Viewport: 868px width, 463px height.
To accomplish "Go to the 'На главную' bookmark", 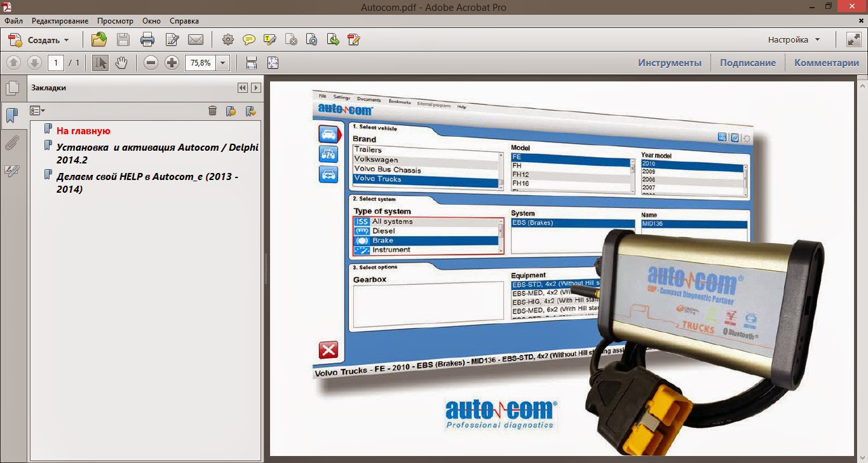I will [83, 131].
